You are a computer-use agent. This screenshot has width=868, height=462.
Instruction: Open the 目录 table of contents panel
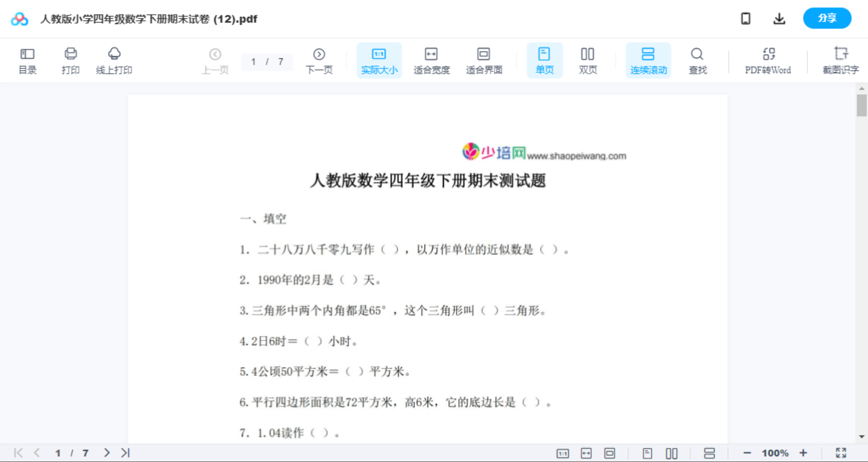pos(27,60)
